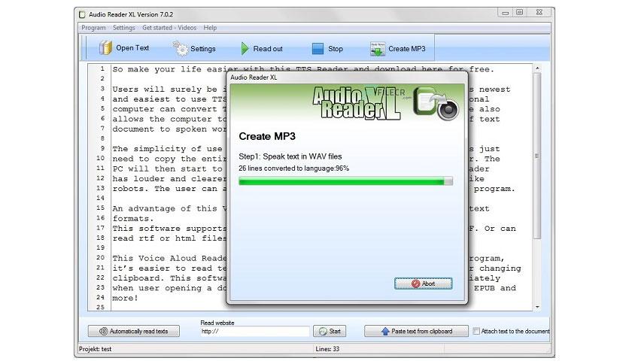Click line 17 text 'This software supports'
The image size is (629, 364).
click(x=170, y=229)
